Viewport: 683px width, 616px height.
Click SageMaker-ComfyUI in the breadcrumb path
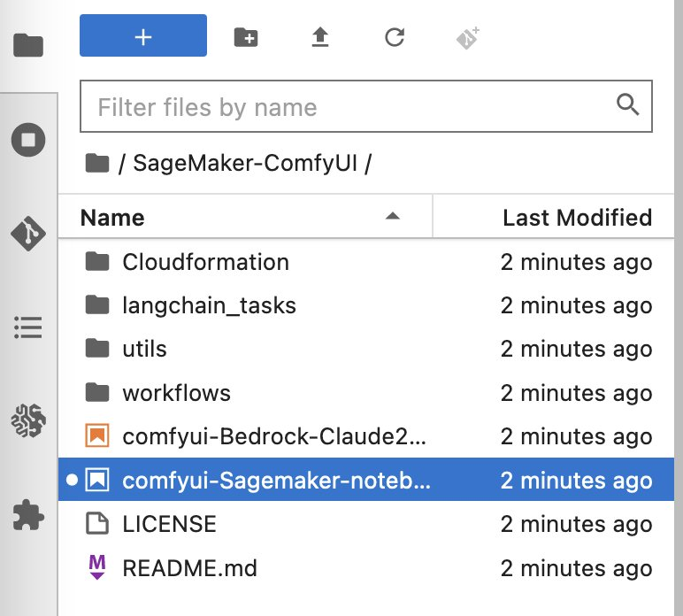click(245, 164)
